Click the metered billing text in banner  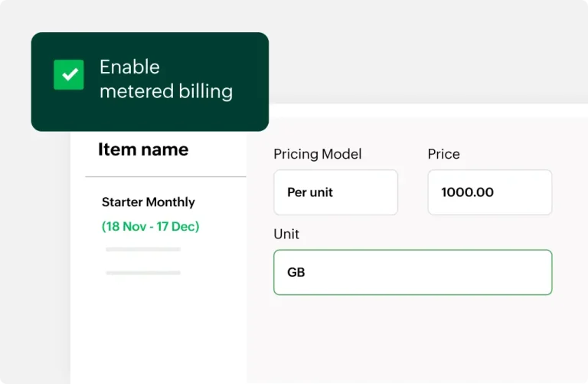click(165, 91)
